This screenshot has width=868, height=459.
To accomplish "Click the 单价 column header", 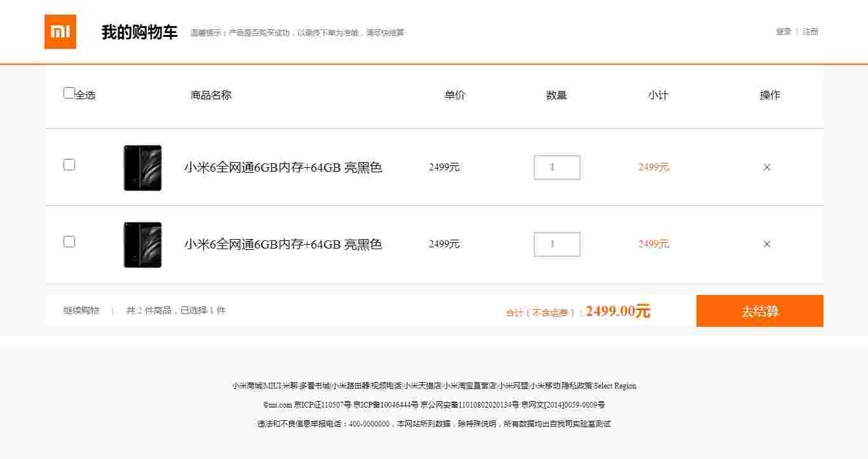I will [x=455, y=95].
